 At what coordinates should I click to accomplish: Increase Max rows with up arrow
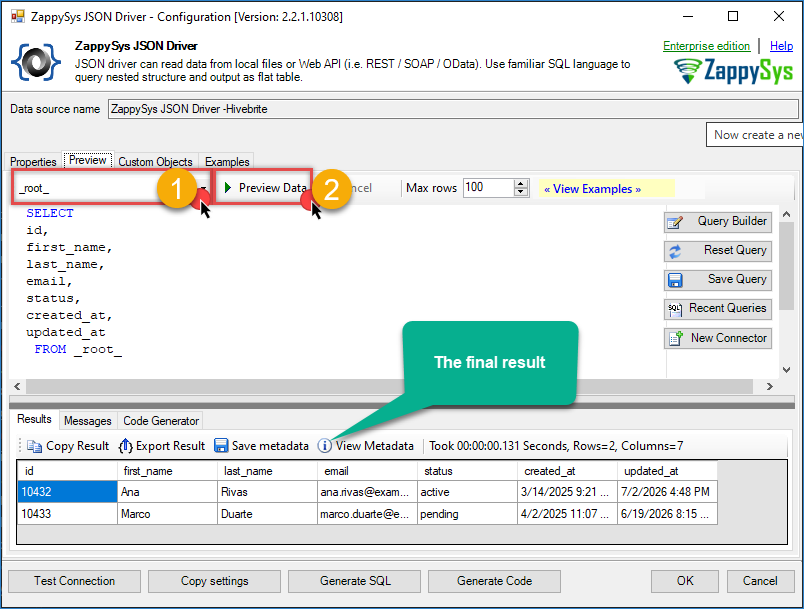[x=521, y=184]
